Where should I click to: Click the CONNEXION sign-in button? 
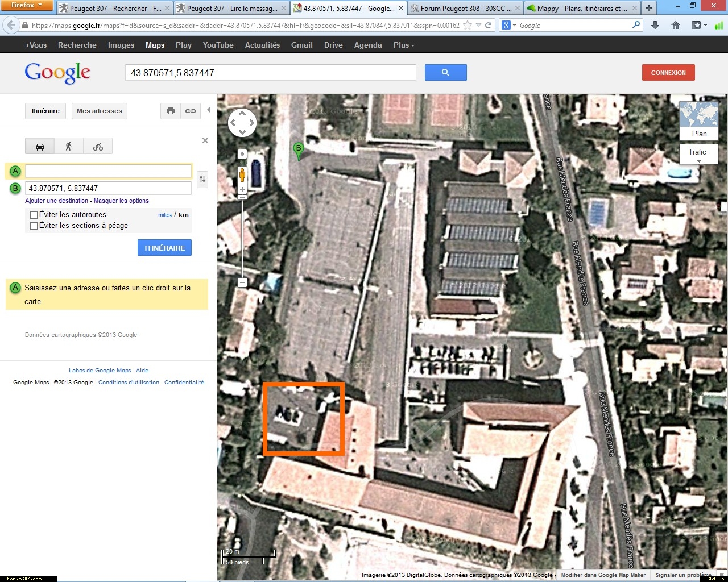click(x=668, y=73)
